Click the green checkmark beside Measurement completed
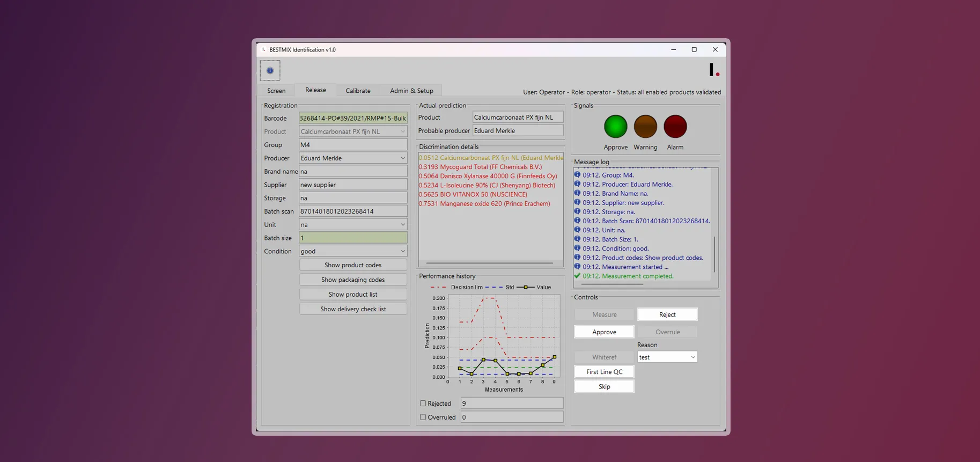980x462 pixels. (x=577, y=276)
